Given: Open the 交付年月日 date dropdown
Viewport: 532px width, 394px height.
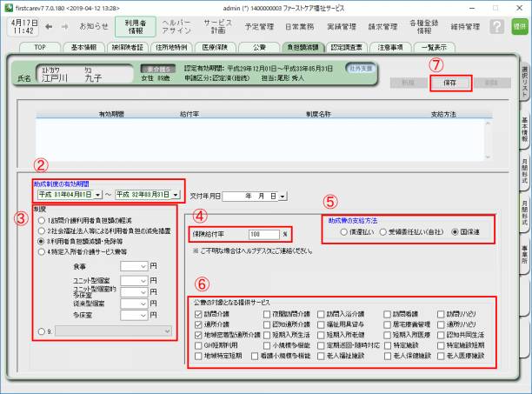Looking at the screenshot, I should (x=283, y=197).
